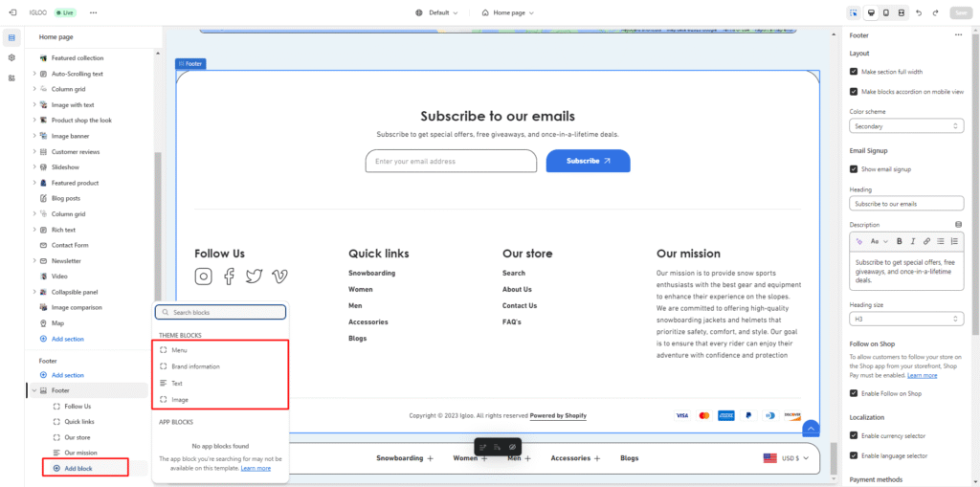Open the theme settings gear icon
Viewport: 980px width, 487px height.
[11, 57]
